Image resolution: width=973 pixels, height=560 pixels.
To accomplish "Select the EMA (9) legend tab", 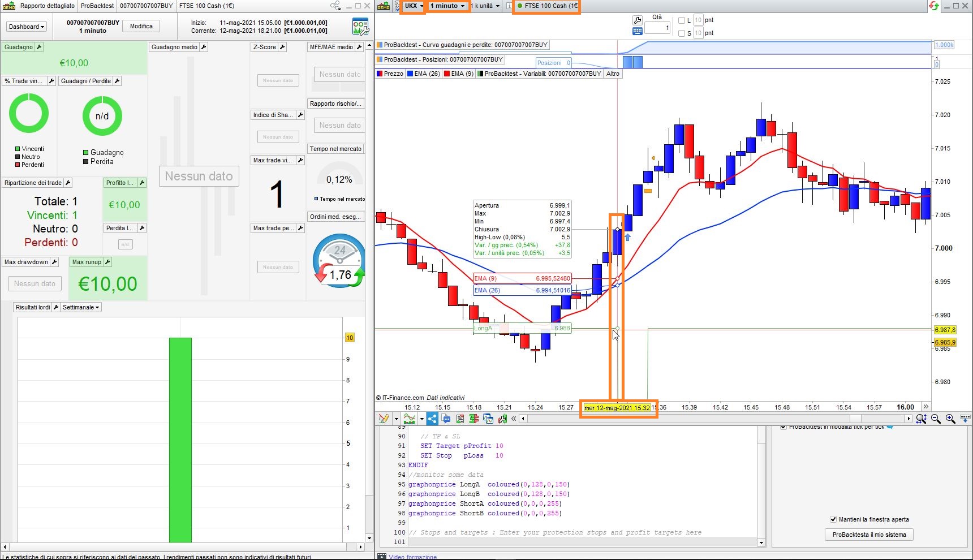I will [459, 74].
